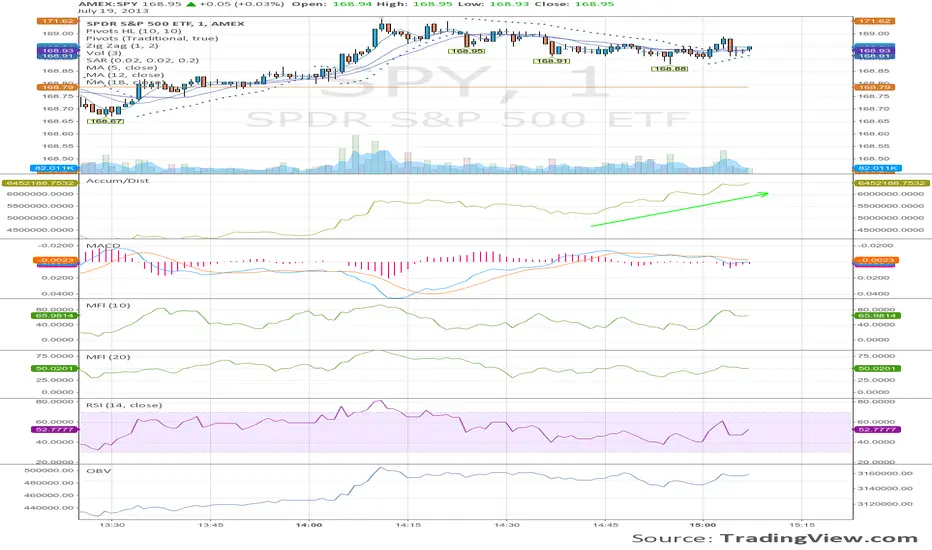Click the MACD pane title
This screenshot has width=932, height=550.
coord(103,246)
